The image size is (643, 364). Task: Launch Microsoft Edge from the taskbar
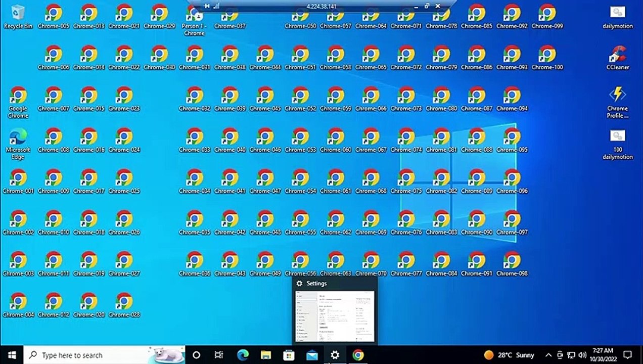click(243, 355)
